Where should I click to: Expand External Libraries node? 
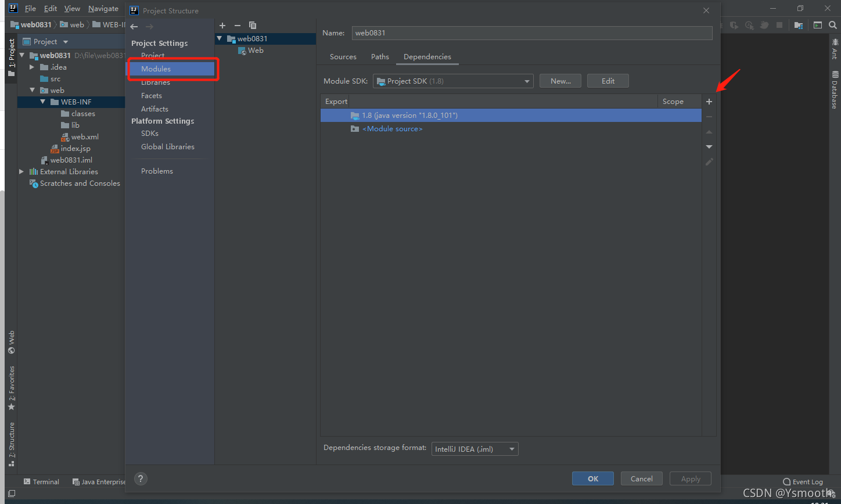coord(21,172)
